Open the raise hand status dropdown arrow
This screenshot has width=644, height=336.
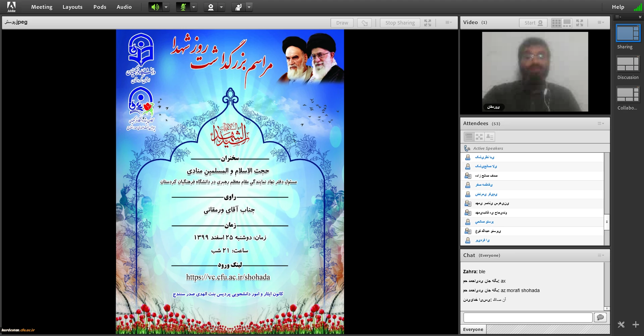pyautogui.click(x=249, y=7)
